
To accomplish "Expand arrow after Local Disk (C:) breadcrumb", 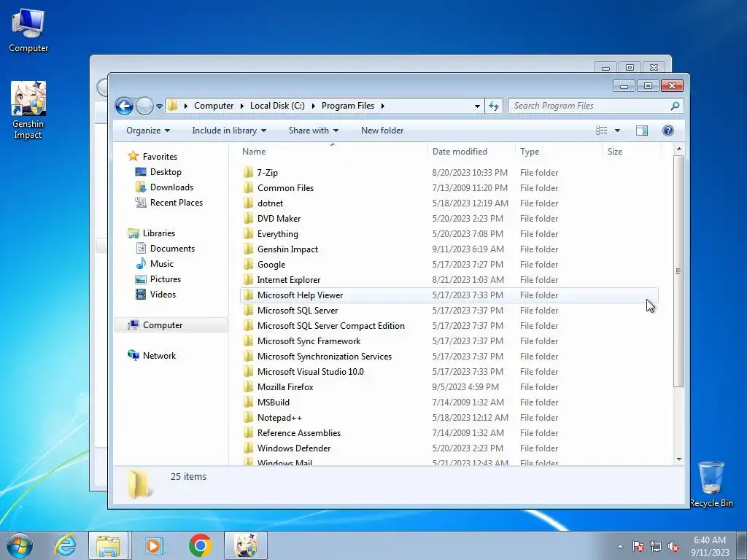I will coord(314,106).
